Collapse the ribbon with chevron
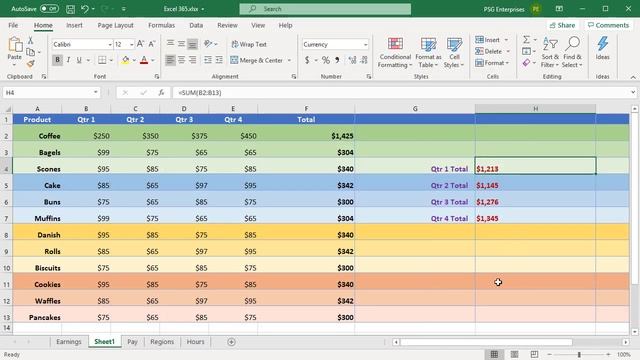This screenshot has width=640, height=360. [x=633, y=77]
